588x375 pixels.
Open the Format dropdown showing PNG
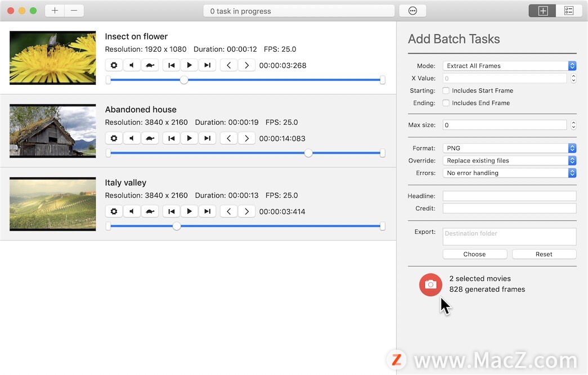point(509,148)
